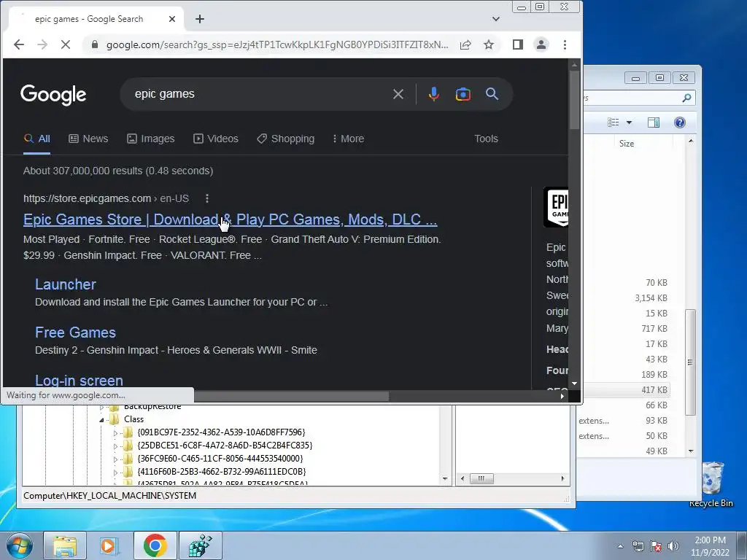Select the {36FC9E60-C465-11CF-8056-444553540000} registry key
Viewport: 747px width, 560px height.
pos(220,459)
